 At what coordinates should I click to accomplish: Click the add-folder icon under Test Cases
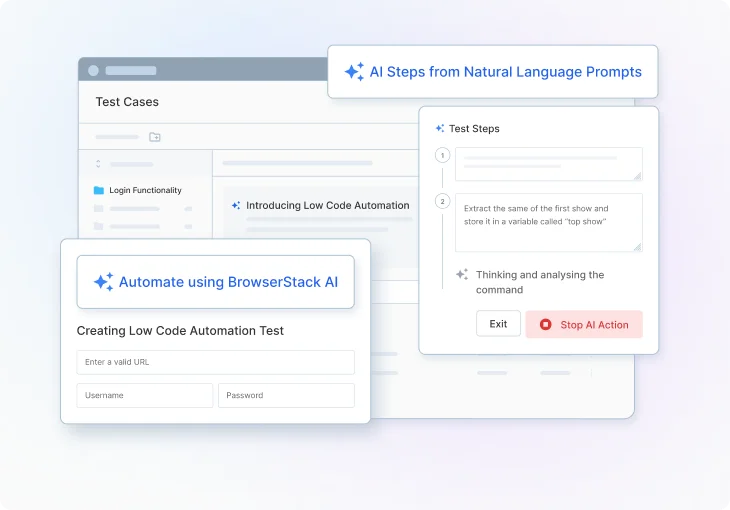[155, 137]
